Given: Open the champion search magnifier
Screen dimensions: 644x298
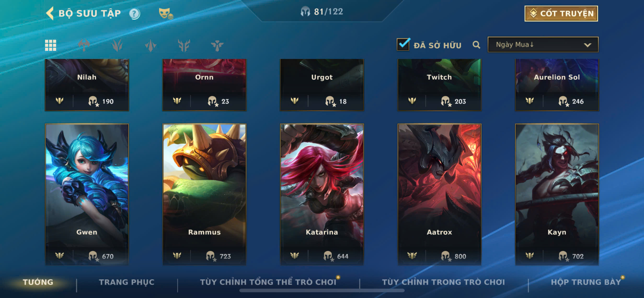Looking at the screenshot, I should coord(476,45).
